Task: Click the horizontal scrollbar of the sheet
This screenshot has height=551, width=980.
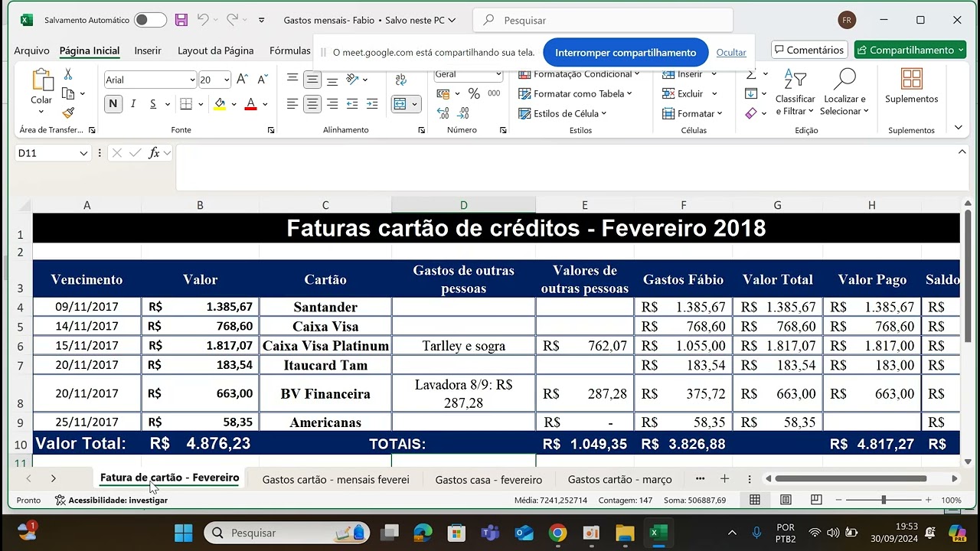Action: click(x=861, y=479)
